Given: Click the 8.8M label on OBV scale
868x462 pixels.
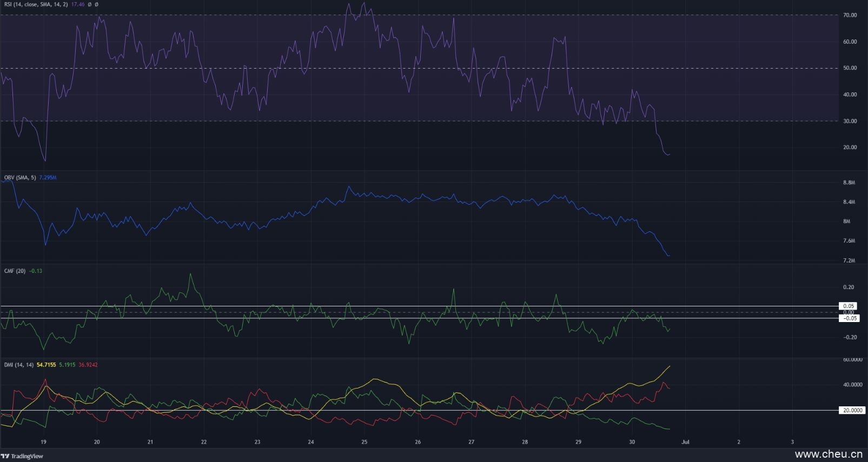Looking at the screenshot, I should tap(849, 183).
